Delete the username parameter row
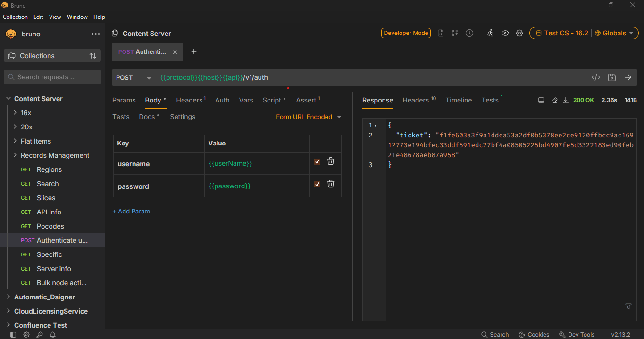This screenshot has height=339, width=644. coord(331,161)
